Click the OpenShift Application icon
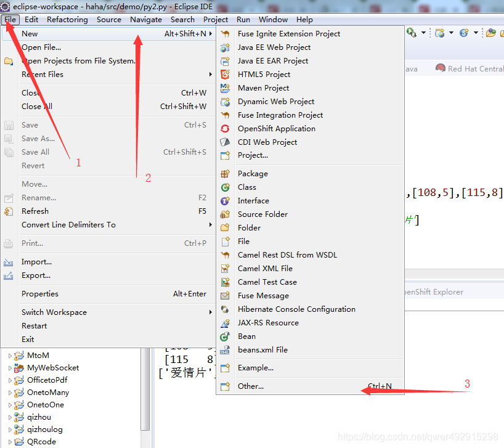This screenshot has width=504, height=448. click(x=225, y=129)
